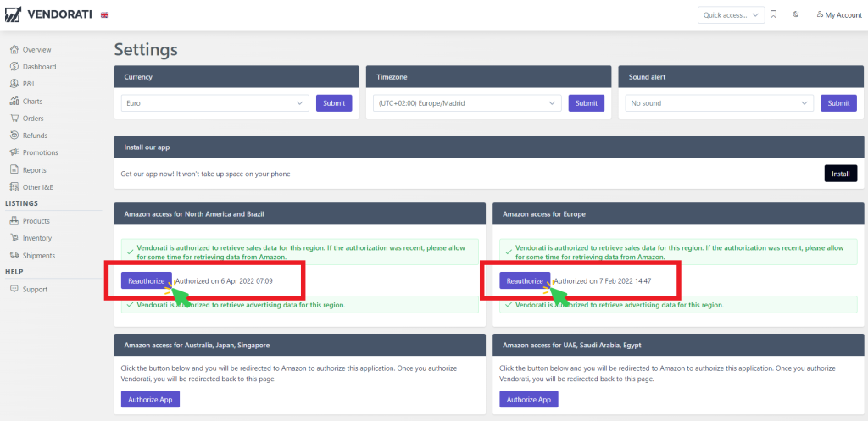Screen dimensions: 868x421
Task: Reauthorize Amazon access for Europe
Action: click(525, 280)
